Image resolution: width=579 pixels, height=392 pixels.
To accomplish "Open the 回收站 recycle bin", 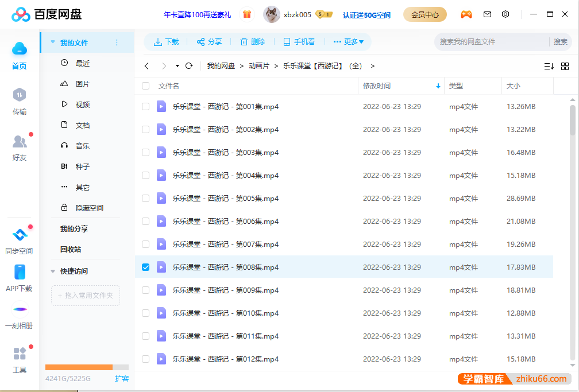I will point(71,249).
